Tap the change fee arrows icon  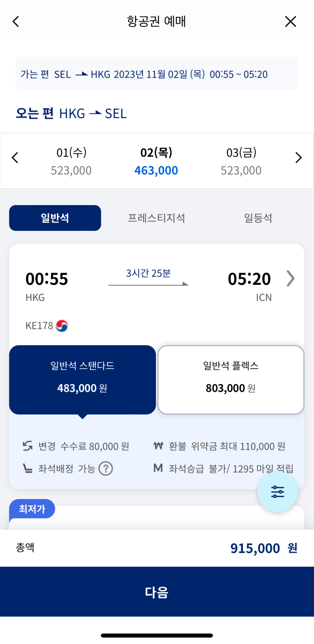[28, 446]
